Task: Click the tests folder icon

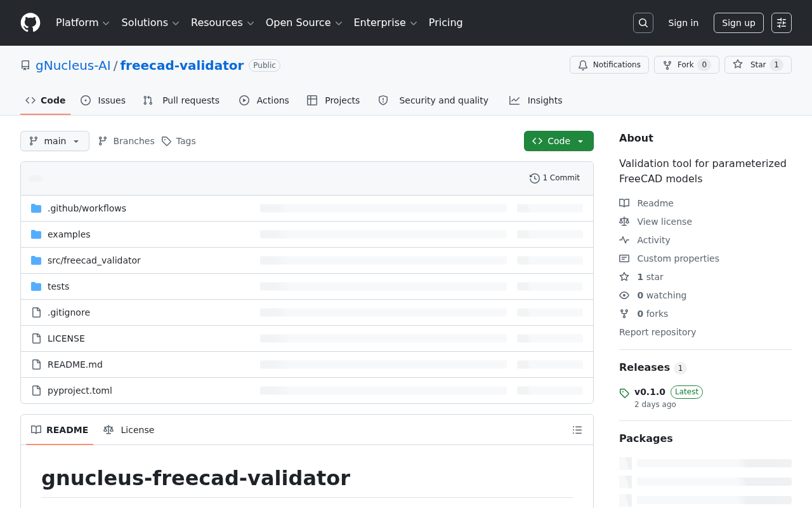Action: (x=36, y=286)
